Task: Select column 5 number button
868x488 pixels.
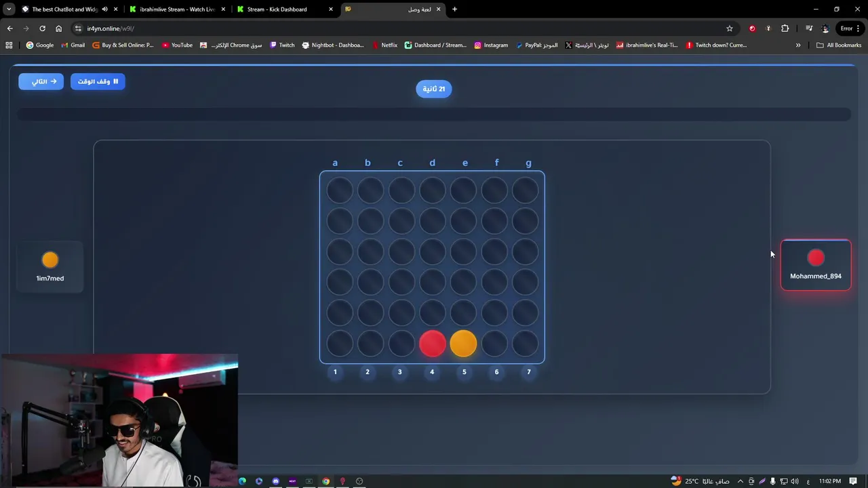Action: (x=465, y=371)
